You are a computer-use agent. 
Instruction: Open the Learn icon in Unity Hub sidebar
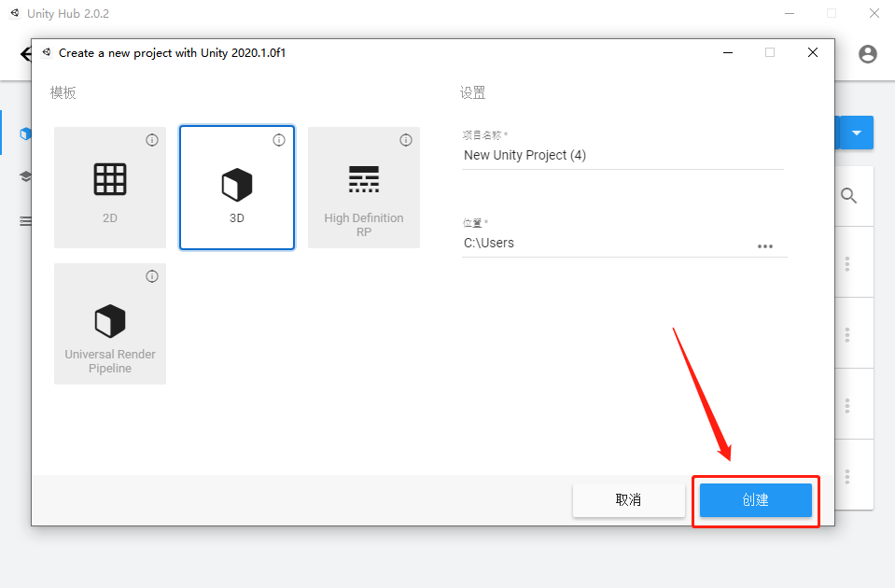click(25, 176)
